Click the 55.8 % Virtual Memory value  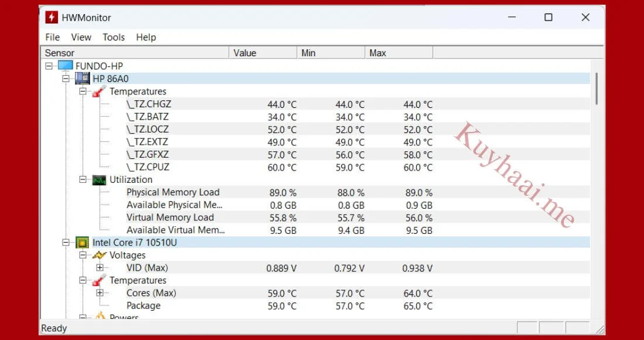click(x=282, y=218)
